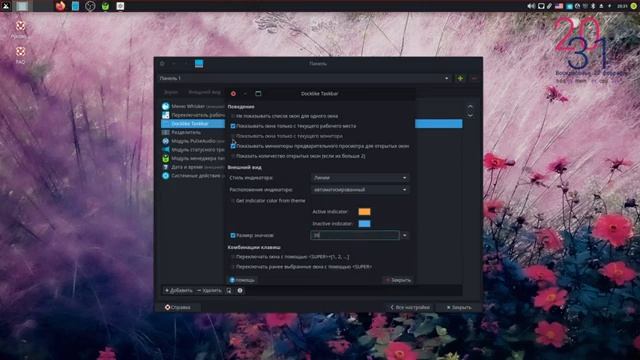Click the clock showing 20:31 in the panel
Screen dimensions: 640x360
pyautogui.click(x=622, y=6)
